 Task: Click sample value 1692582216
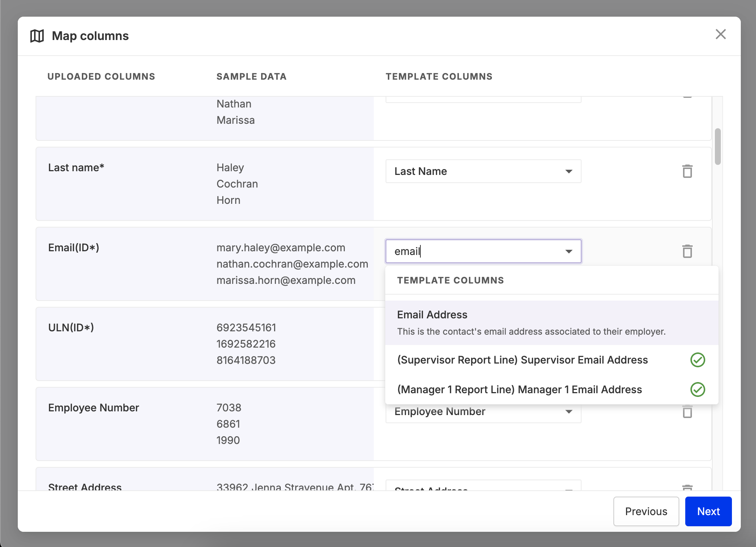tap(246, 344)
